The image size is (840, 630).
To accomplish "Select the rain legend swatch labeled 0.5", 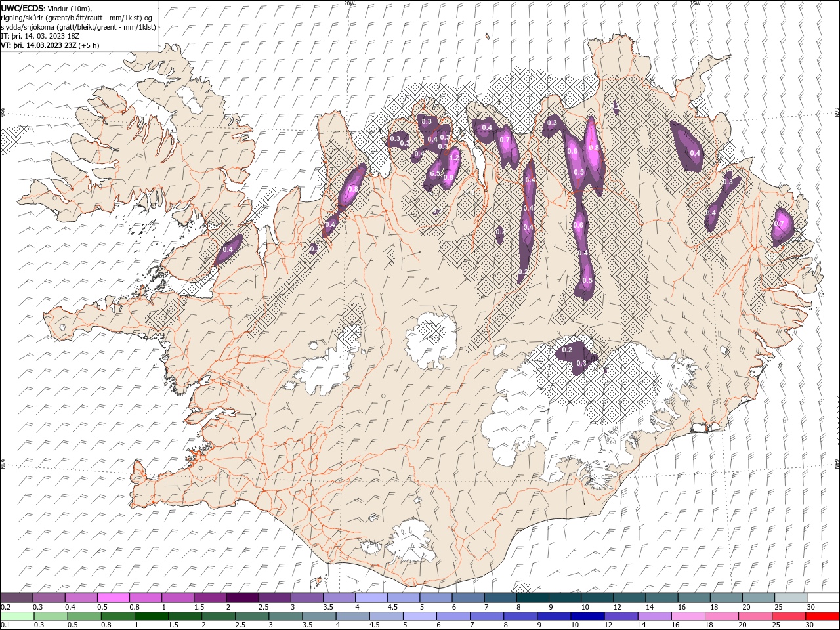I will tap(85, 616).
